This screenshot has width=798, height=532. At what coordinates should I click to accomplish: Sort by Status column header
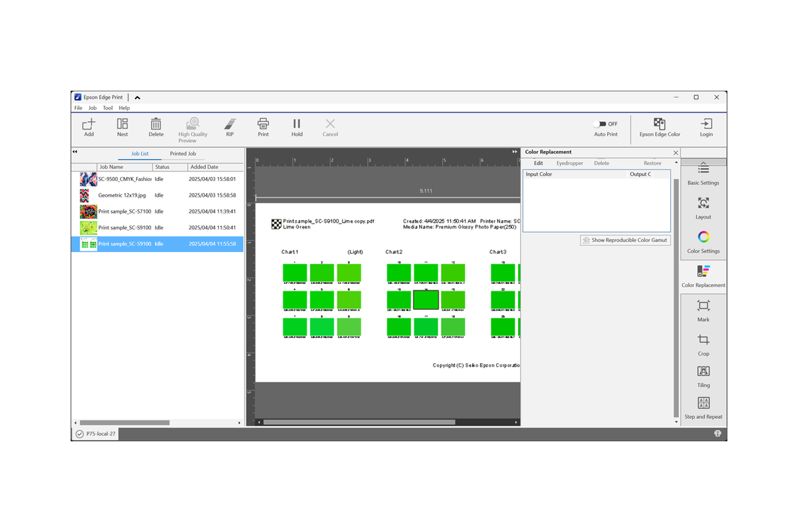tap(170, 167)
